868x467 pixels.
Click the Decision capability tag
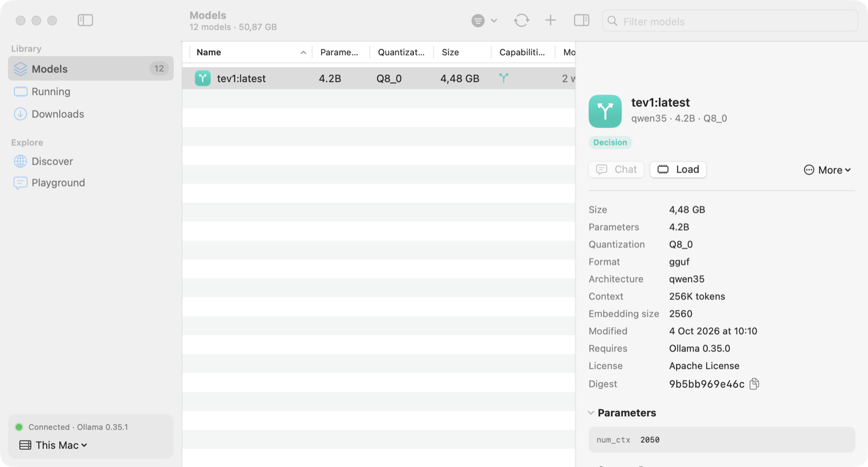pos(610,143)
